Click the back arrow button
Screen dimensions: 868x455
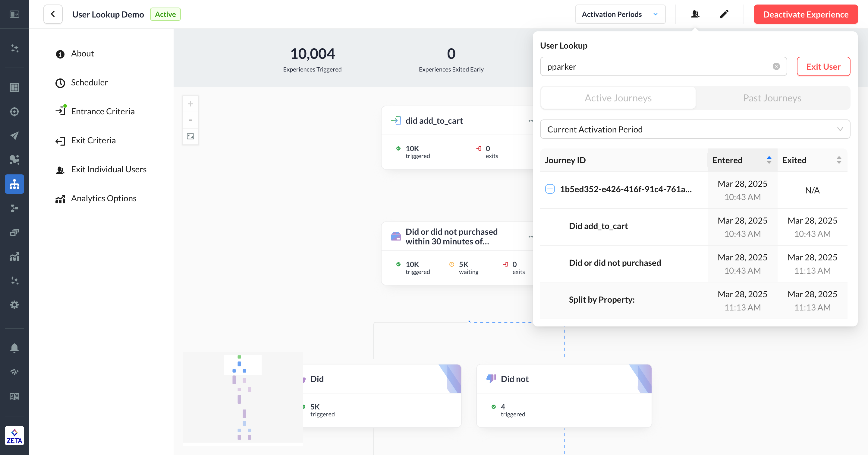pos(53,14)
